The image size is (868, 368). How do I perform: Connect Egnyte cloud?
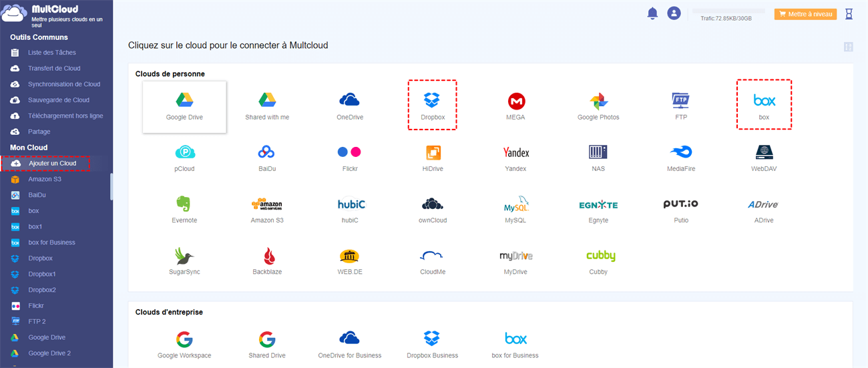[x=598, y=210]
